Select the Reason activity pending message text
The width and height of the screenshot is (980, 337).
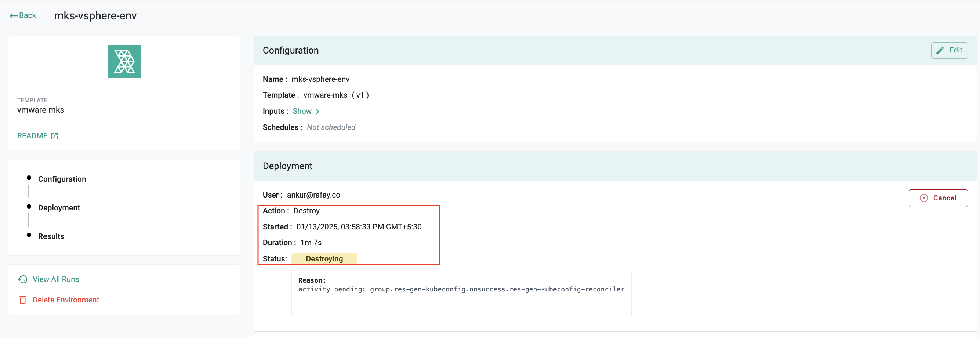[x=461, y=289]
